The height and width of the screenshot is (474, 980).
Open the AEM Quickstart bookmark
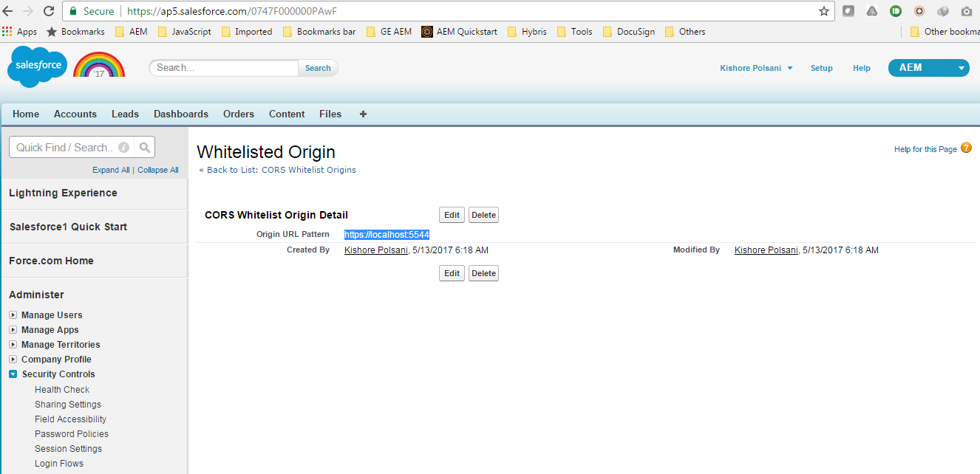pyautogui.click(x=459, y=32)
